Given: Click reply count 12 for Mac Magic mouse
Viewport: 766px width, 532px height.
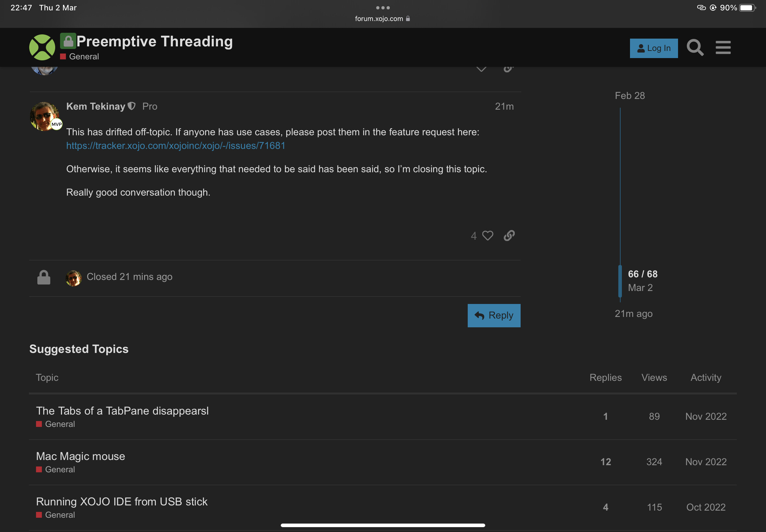Looking at the screenshot, I should coord(606,462).
